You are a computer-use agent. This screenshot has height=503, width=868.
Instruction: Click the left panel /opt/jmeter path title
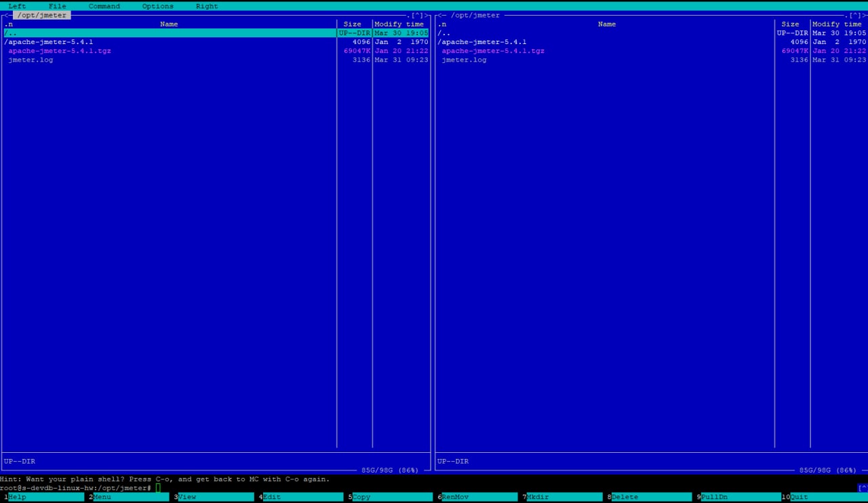[42, 15]
